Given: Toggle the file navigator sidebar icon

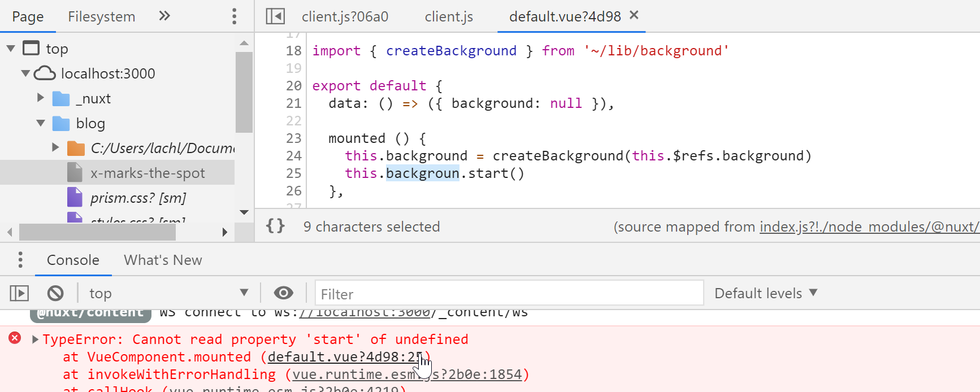Looking at the screenshot, I should (275, 16).
